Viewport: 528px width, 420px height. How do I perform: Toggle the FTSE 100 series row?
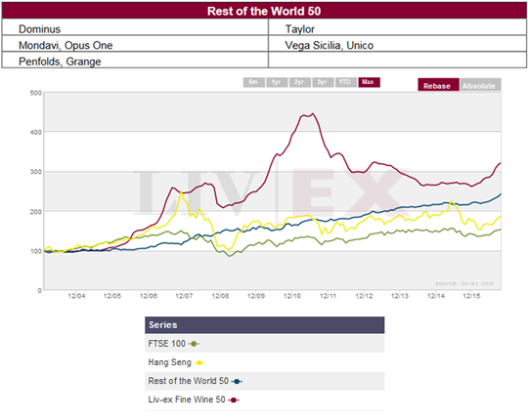(x=265, y=344)
